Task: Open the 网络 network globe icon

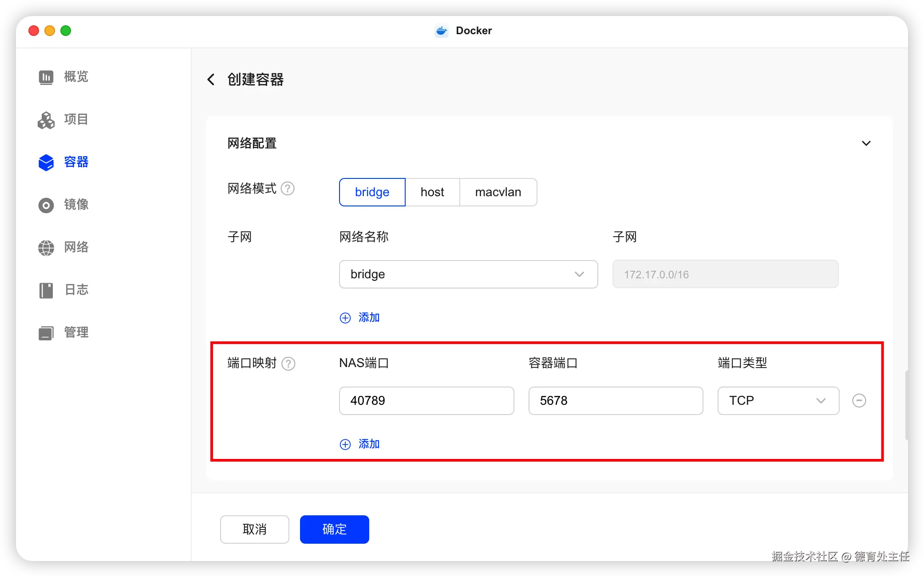Action: click(x=46, y=248)
